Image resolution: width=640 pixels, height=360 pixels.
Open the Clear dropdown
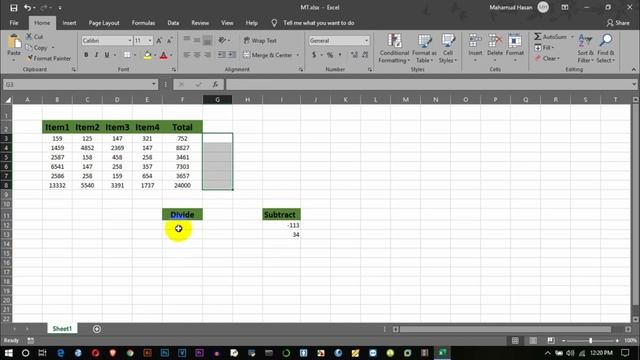[x=547, y=58]
